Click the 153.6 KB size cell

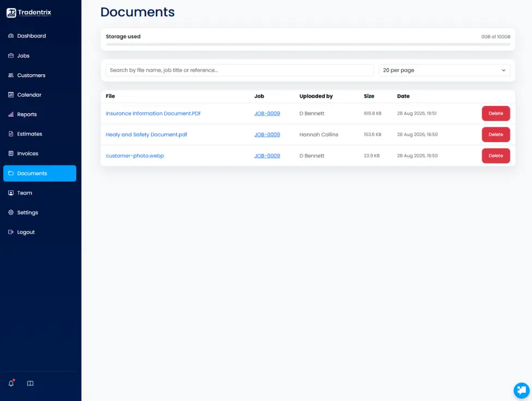[373, 134]
